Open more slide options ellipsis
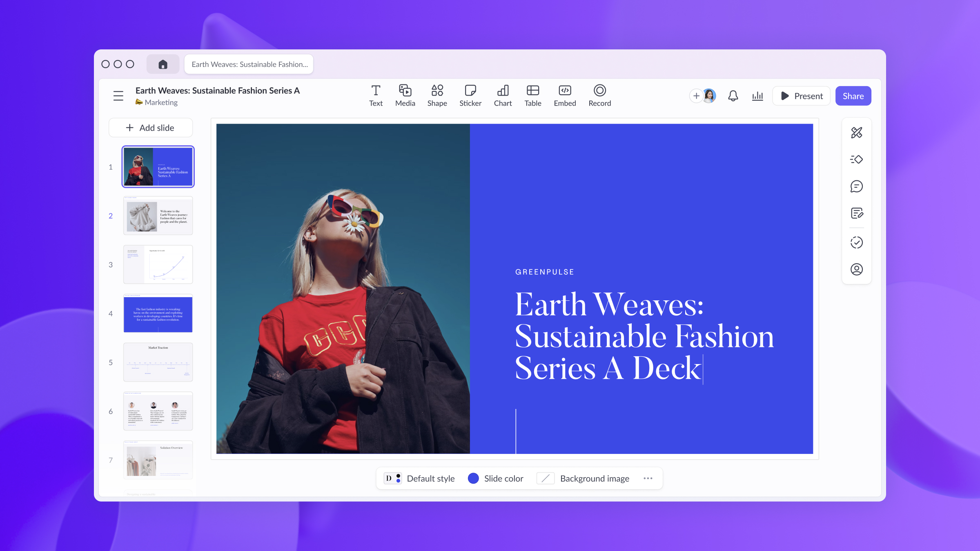Viewport: 980px width, 551px height. pos(648,478)
